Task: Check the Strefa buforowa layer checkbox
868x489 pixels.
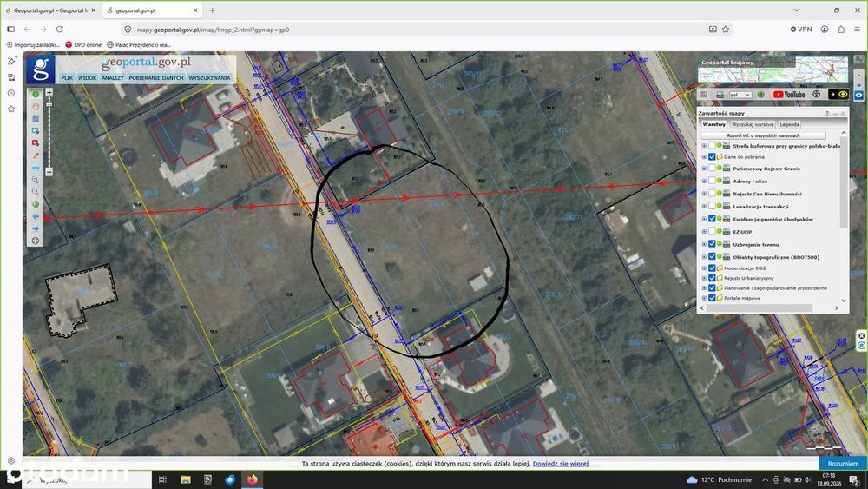Action: tap(712, 146)
